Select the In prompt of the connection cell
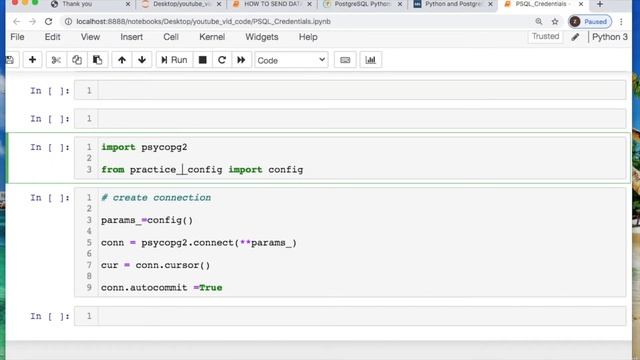The width and height of the screenshot is (640, 360). (49, 198)
